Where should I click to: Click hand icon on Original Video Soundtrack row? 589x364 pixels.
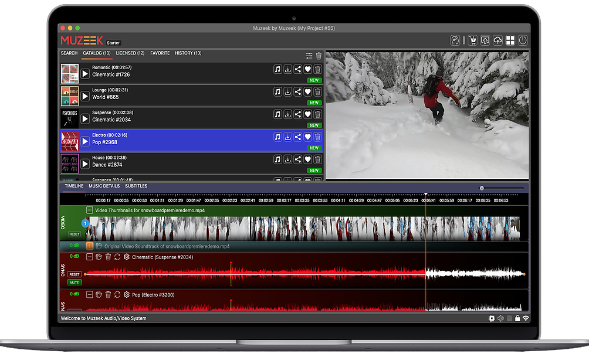[x=99, y=246]
